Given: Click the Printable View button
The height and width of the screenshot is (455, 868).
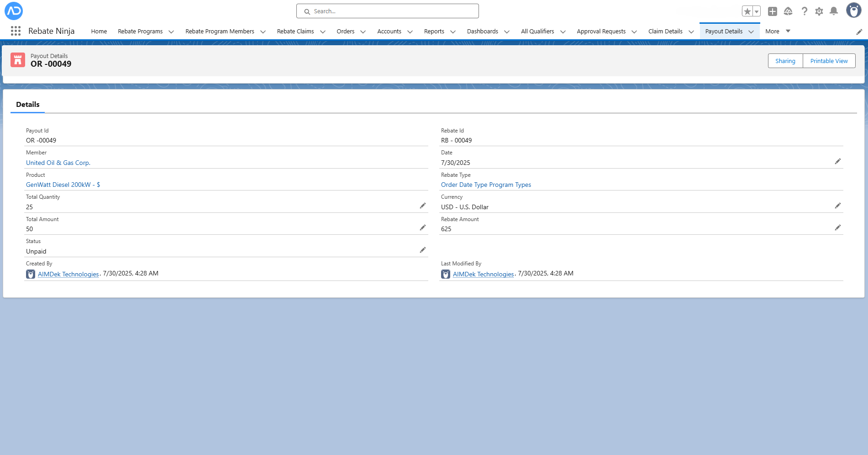Looking at the screenshot, I should (x=829, y=61).
